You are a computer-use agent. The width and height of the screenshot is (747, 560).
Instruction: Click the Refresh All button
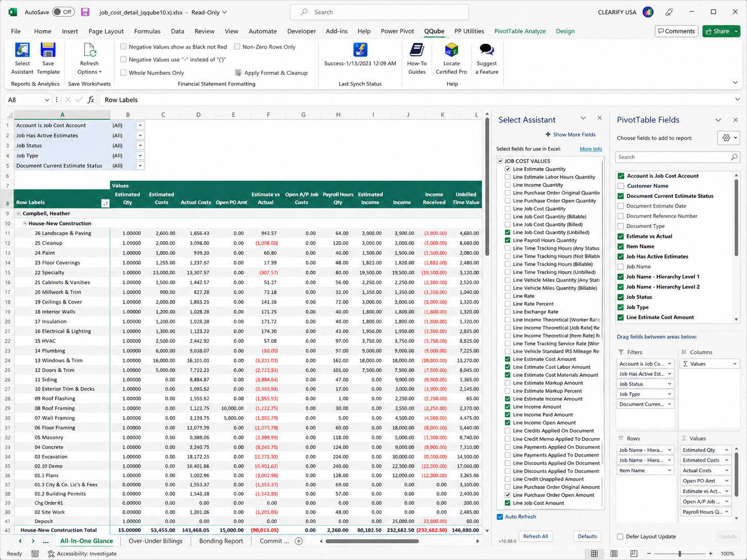coord(535,536)
